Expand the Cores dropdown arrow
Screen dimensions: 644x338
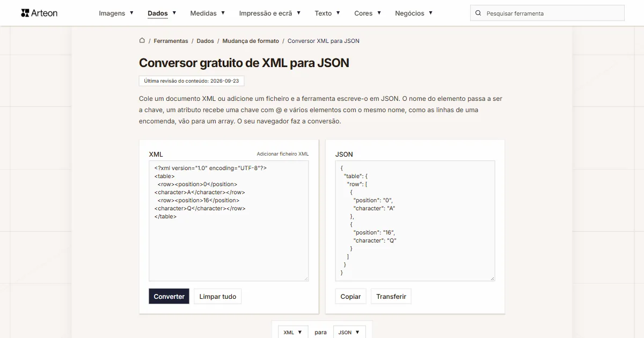379,13
